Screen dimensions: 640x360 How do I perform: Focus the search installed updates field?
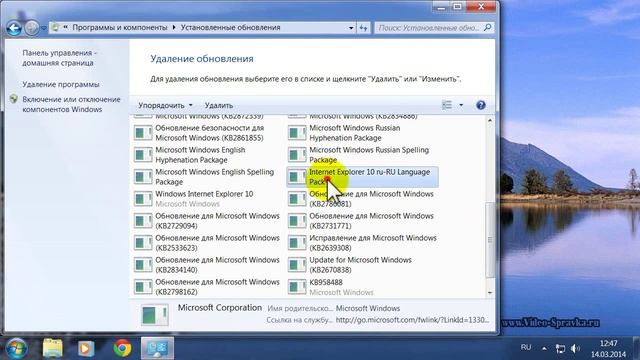pyautogui.click(x=428, y=28)
